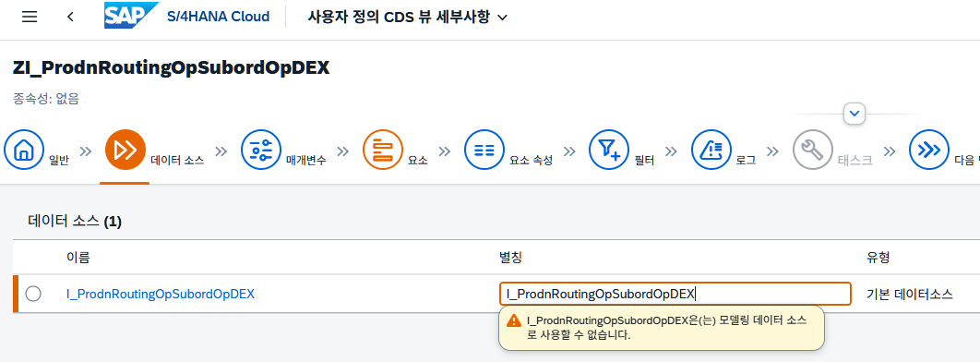Click into the 별칭 alias input field
980x362 pixels.
pyautogui.click(x=675, y=294)
